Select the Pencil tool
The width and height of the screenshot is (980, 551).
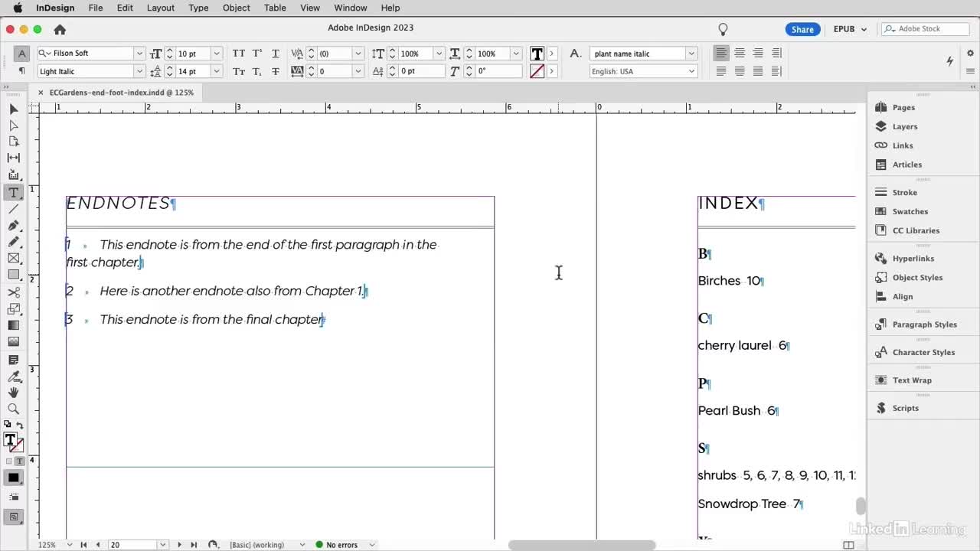[x=14, y=242]
